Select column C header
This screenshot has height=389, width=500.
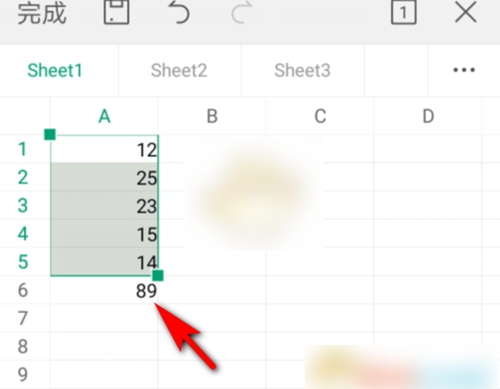[x=320, y=116]
